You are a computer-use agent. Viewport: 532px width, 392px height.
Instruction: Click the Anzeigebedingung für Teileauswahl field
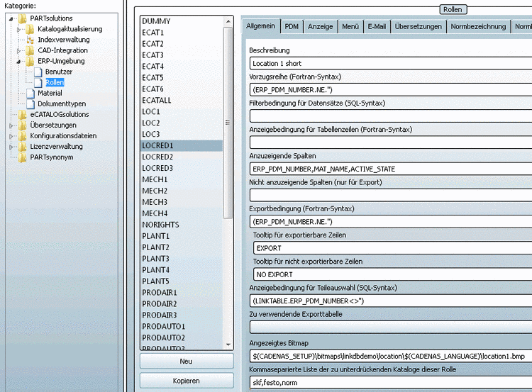tap(391, 301)
